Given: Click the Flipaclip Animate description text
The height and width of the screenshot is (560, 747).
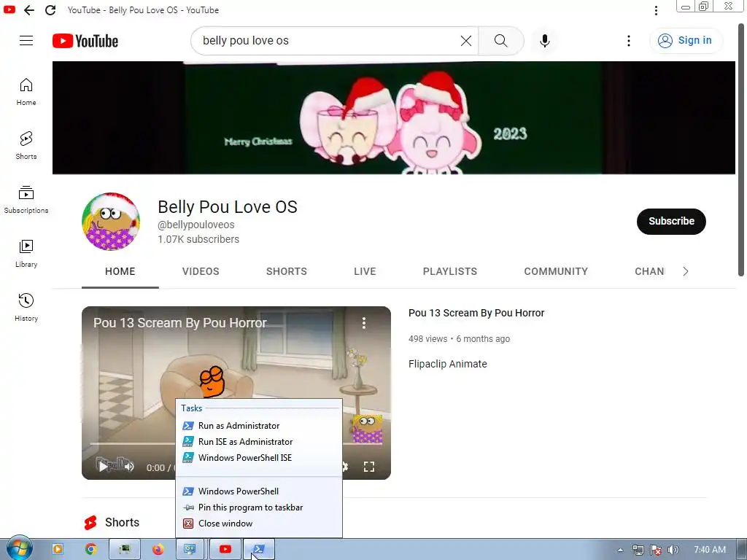Looking at the screenshot, I should (448, 364).
